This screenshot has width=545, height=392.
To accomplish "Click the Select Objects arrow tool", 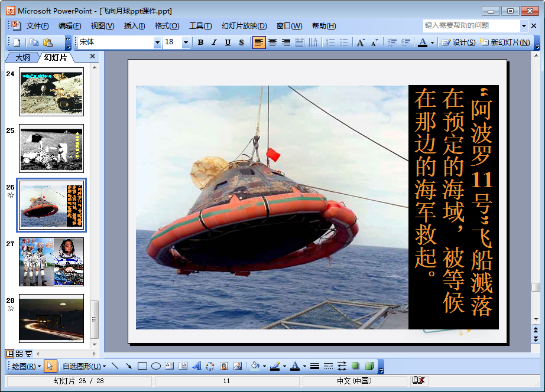I will 50,366.
